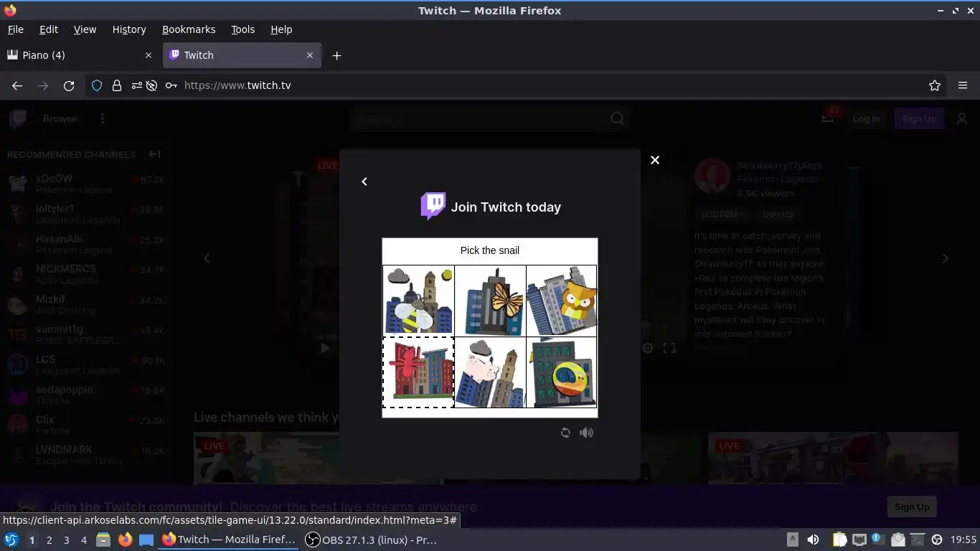Close the Join Twitch today dialog
The height and width of the screenshot is (551, 980).
click(x=654, y=160)
